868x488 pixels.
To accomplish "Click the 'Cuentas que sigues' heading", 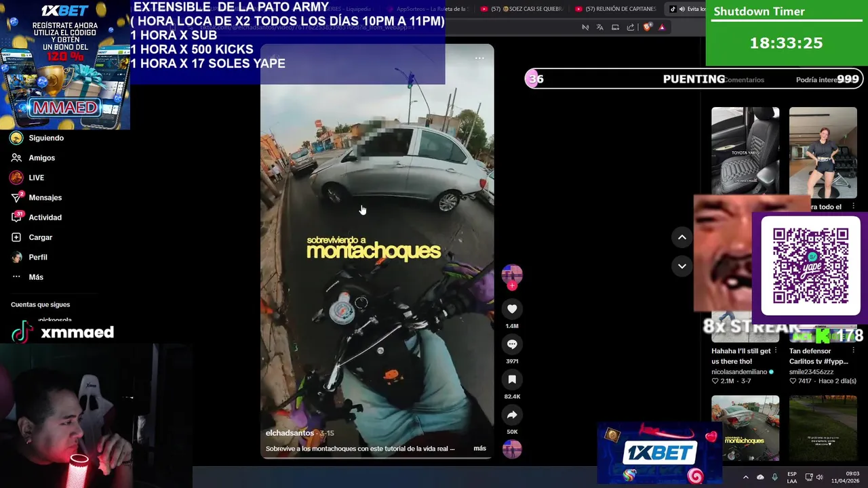I will tap(40, 305).
